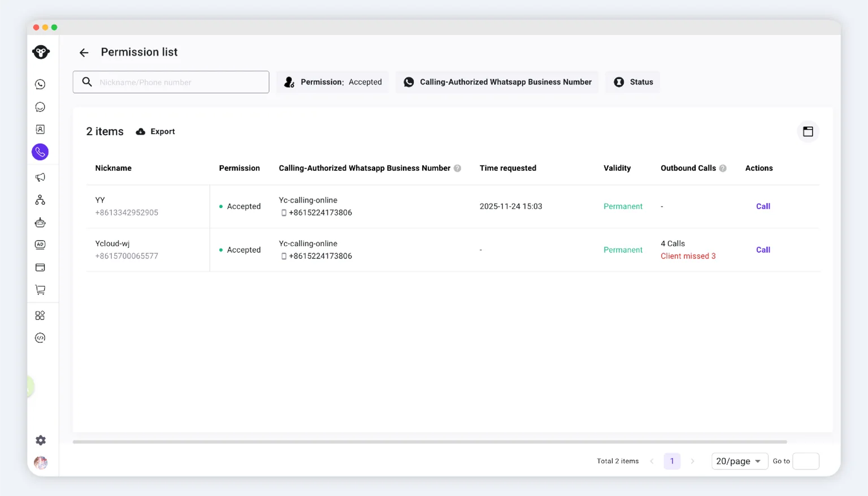868x496 pixels.
Task: Click the Ycloud-wj nickname
Action: tap(112, 244)
